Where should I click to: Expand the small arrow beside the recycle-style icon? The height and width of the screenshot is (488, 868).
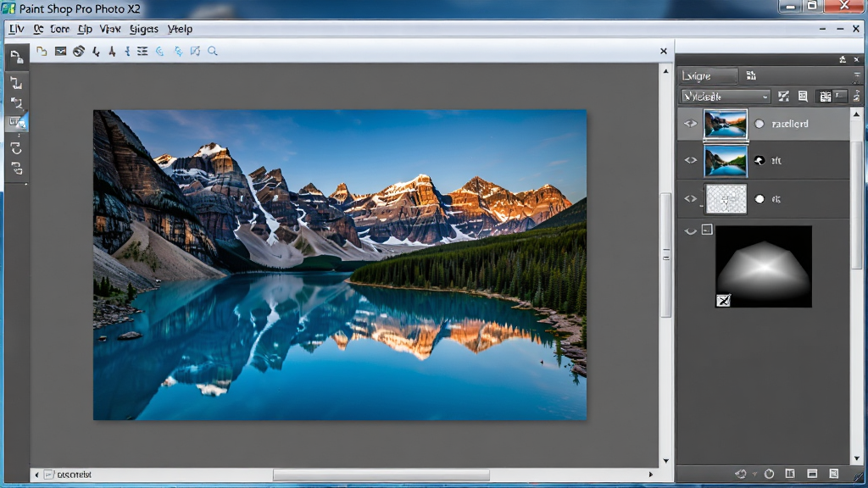(x=754, y=474)
